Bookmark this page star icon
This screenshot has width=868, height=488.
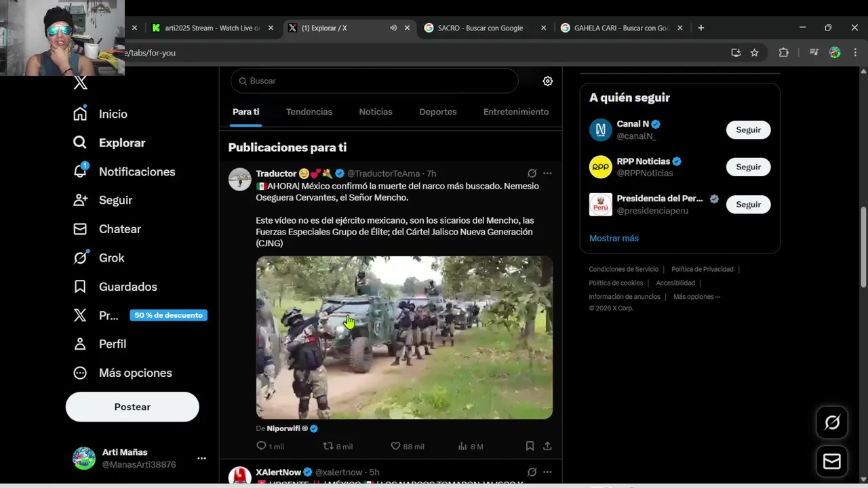754,52
